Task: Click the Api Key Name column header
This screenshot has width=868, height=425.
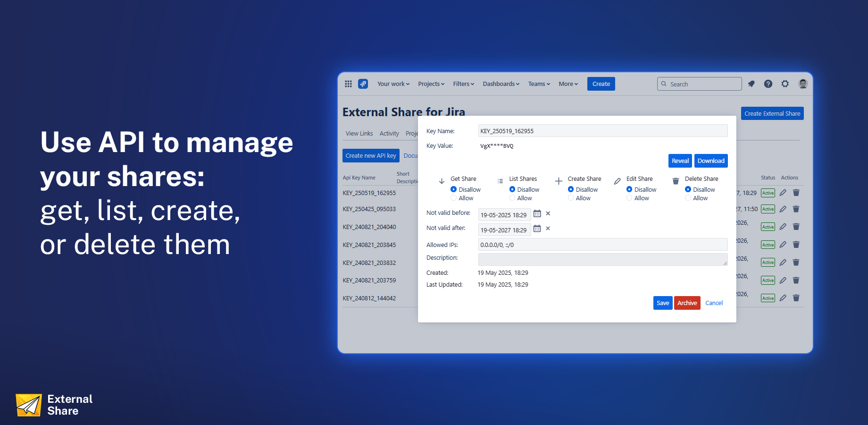Action: 359,178
